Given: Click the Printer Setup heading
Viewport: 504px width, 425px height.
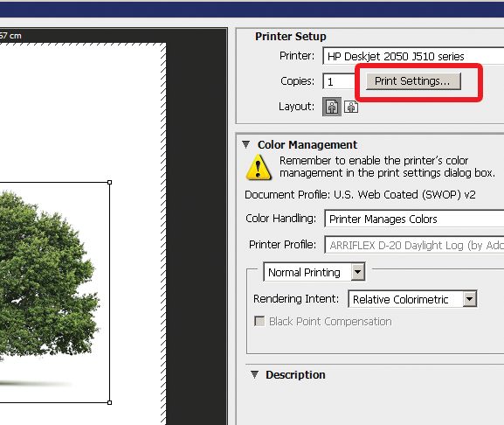Looking at the screenshot, I should coord(291,37).
